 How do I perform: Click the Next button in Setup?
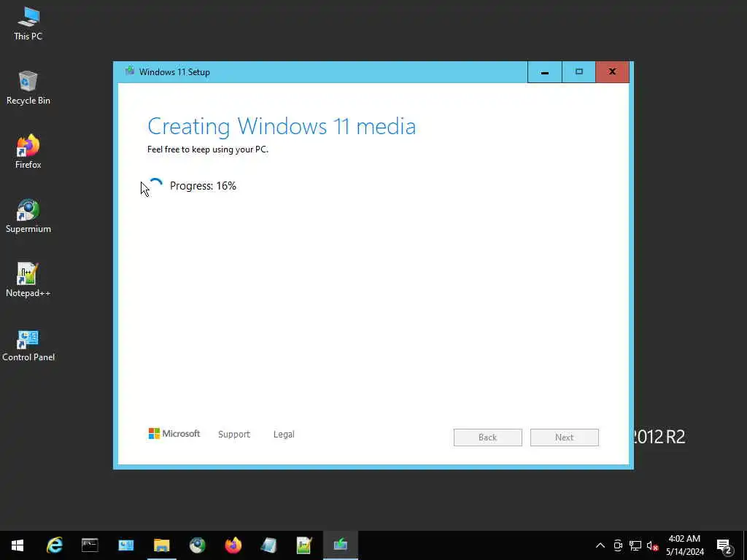pyautogui.click(x=564, y=437)
